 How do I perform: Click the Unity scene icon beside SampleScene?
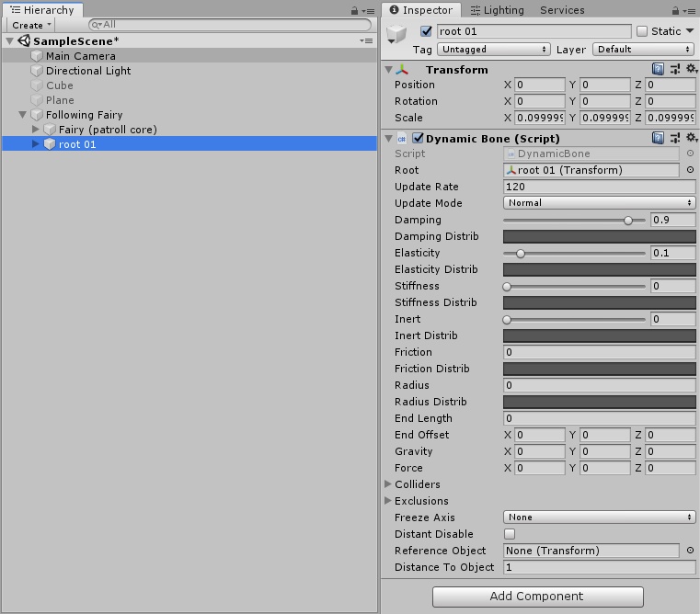pyautogui.click(x=24, y=40)
